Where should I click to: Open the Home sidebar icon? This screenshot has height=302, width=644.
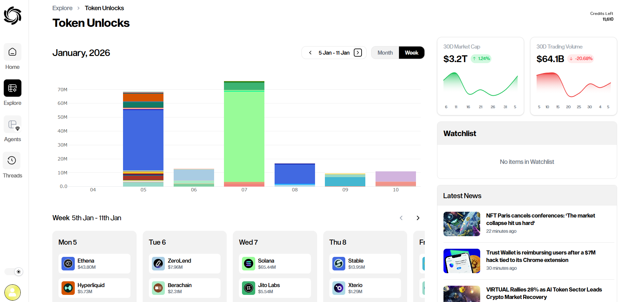pyautogui.click(x=13, y=52)
